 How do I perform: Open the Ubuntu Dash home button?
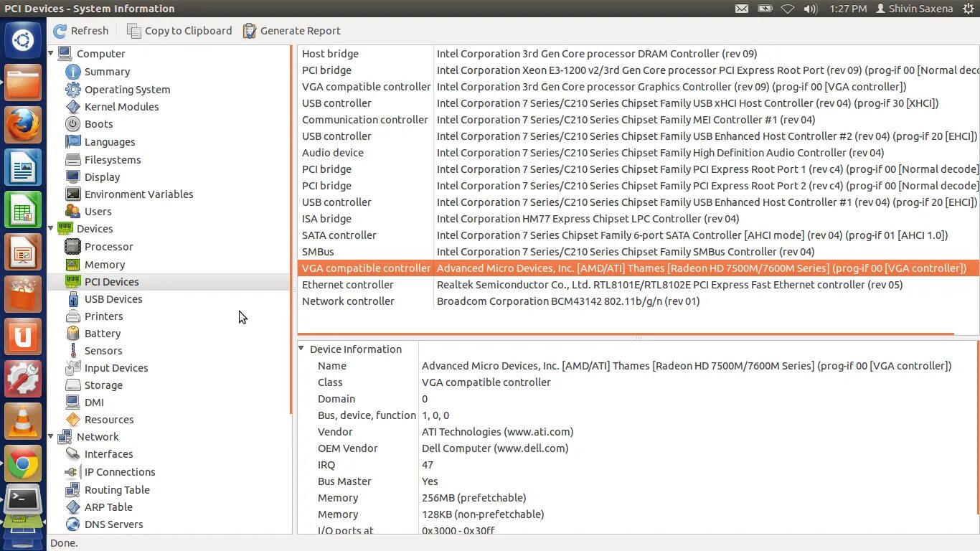coord(23,41)
